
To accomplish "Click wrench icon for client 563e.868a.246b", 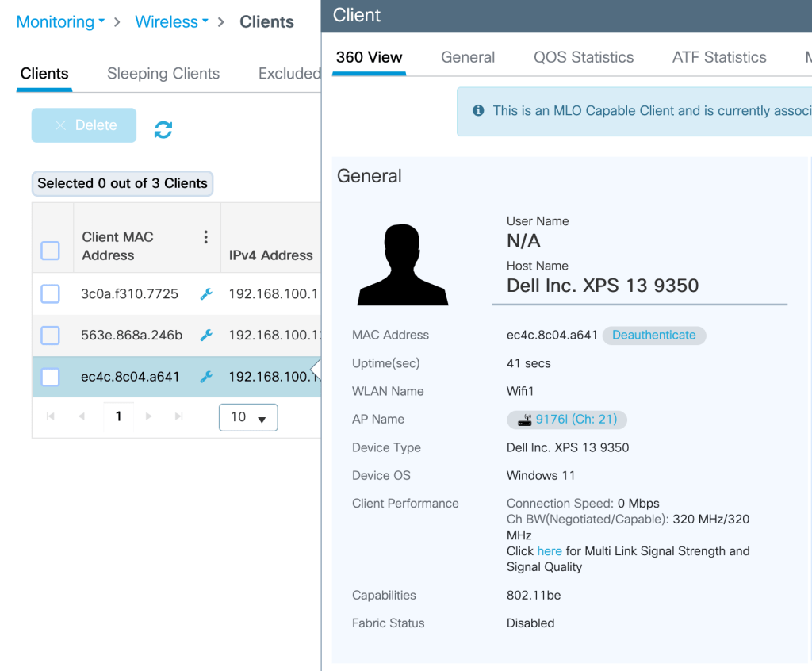I will [x=206, y=335].
